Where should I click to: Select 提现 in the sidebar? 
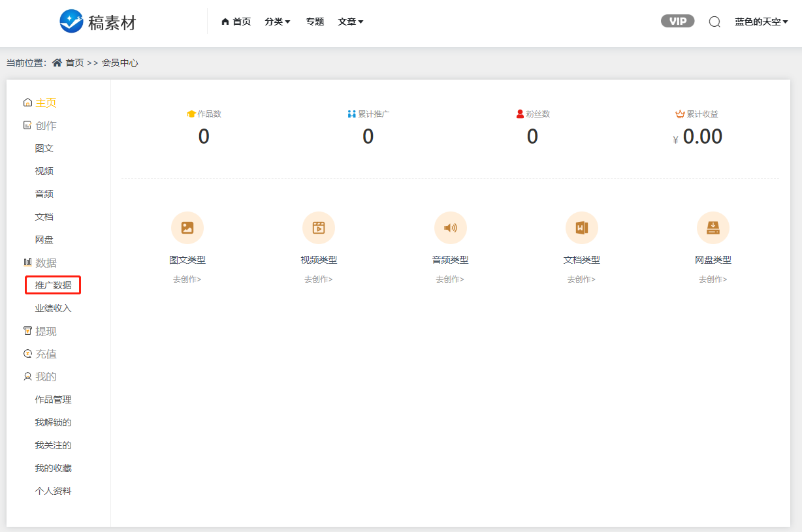click(x=46, y=331)
